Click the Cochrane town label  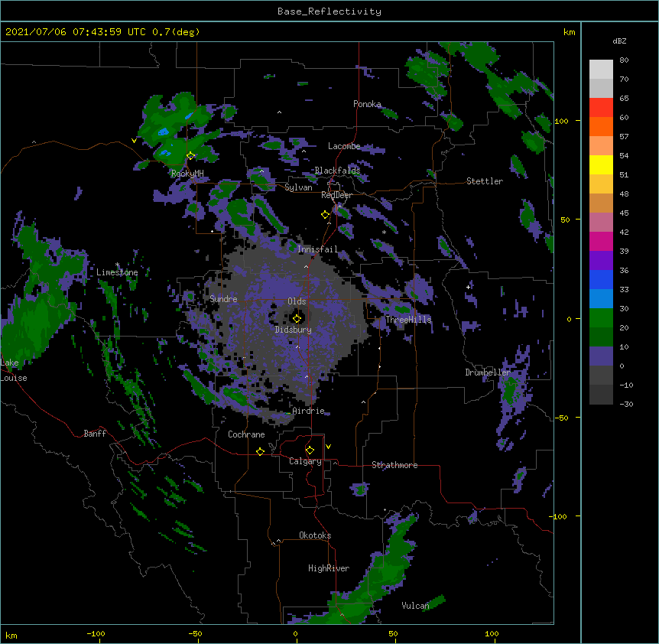pos(246,434)
